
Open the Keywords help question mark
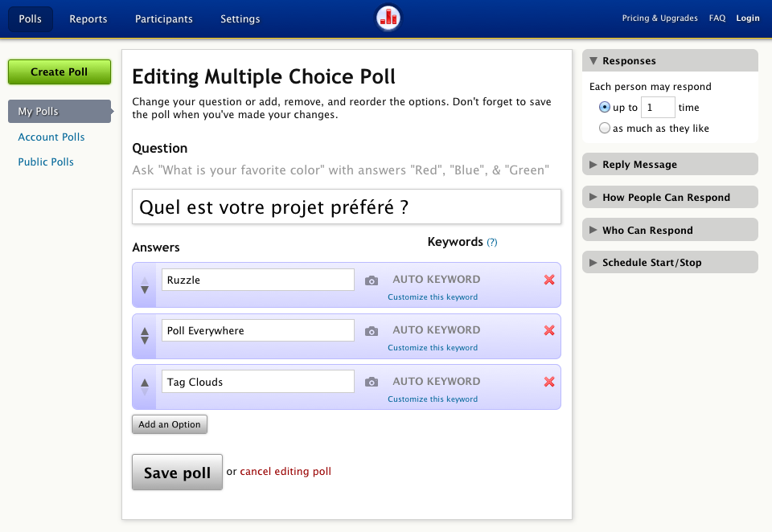(493, 242)
